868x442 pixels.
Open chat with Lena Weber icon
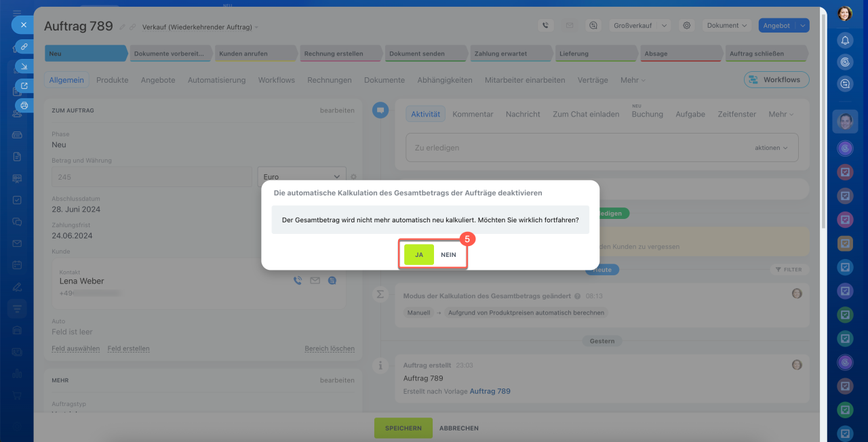332,280
